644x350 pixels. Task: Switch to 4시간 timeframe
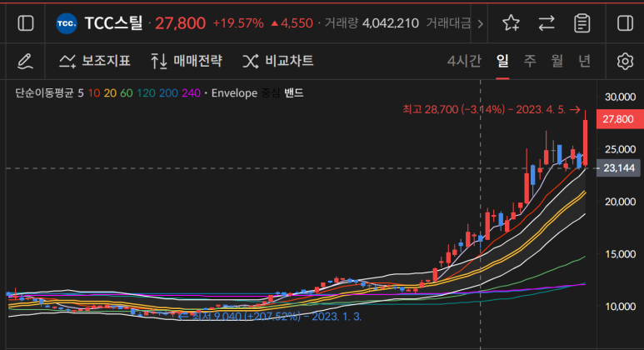pos(464,61)
